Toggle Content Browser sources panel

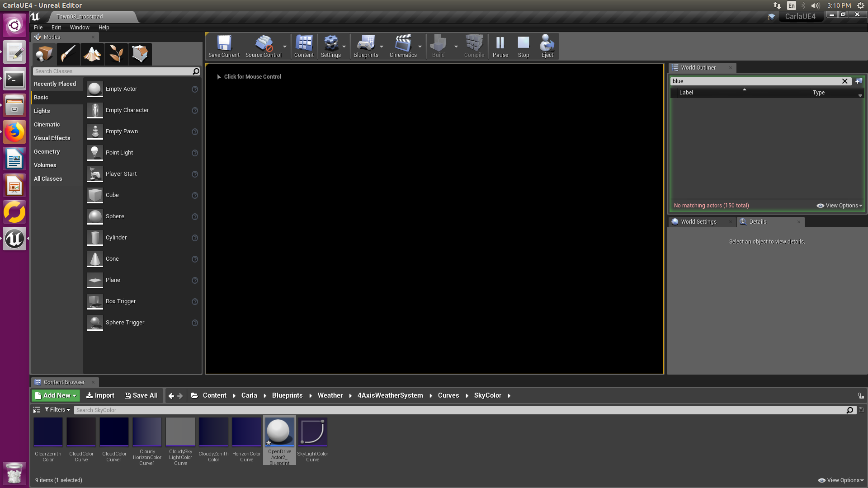point(37,410)
